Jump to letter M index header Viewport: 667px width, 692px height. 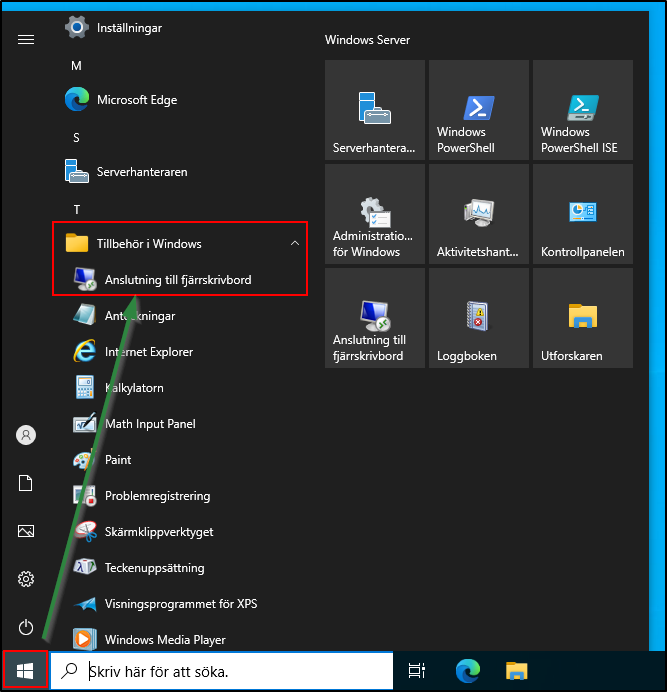76,66
